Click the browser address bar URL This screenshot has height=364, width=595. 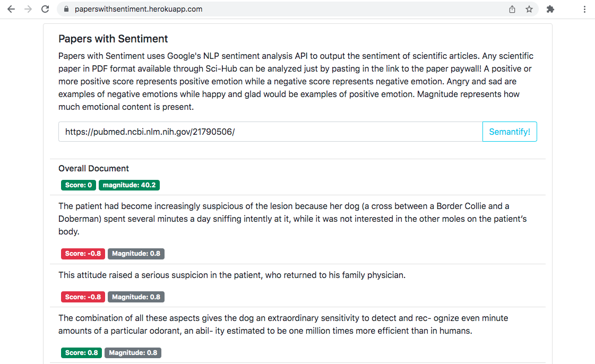139,9
